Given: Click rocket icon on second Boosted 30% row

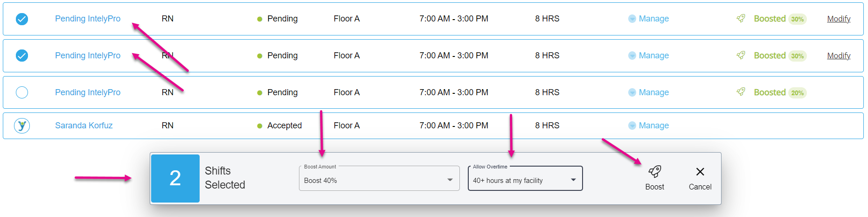Looking at the screenshot, I should coord(741,55).
